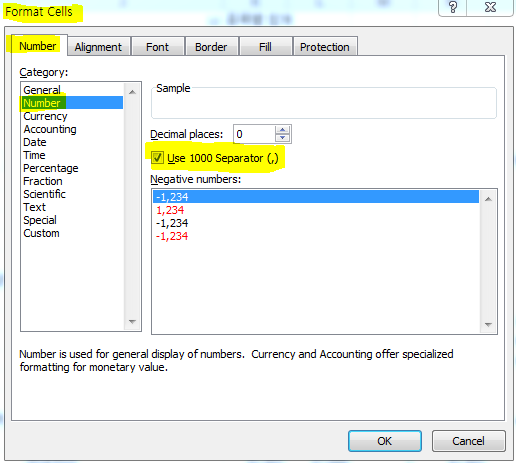
Task: Select black -1,234 unhighlighted negative format
Action: click(316, 223)
